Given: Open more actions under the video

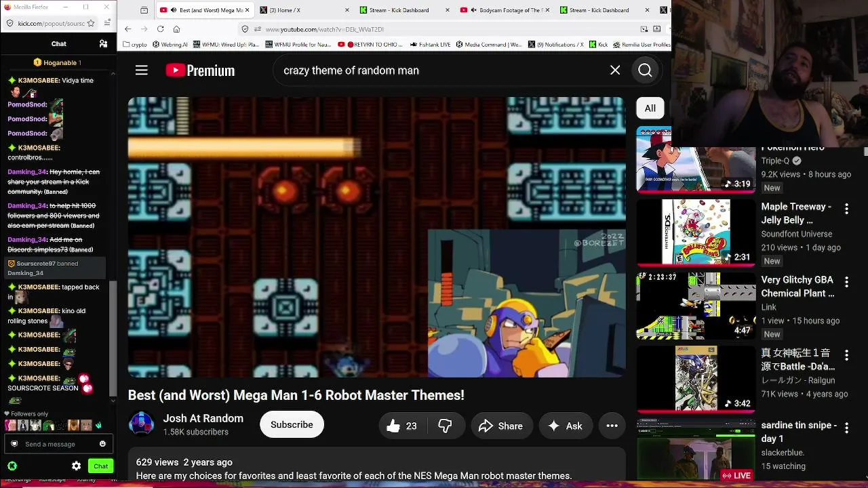Looking at the screenshot, I should click(612, 426).
